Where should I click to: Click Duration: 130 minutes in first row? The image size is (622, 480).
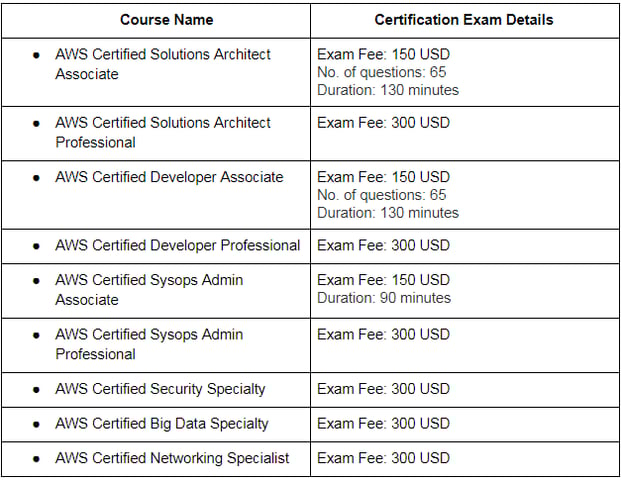388,90
